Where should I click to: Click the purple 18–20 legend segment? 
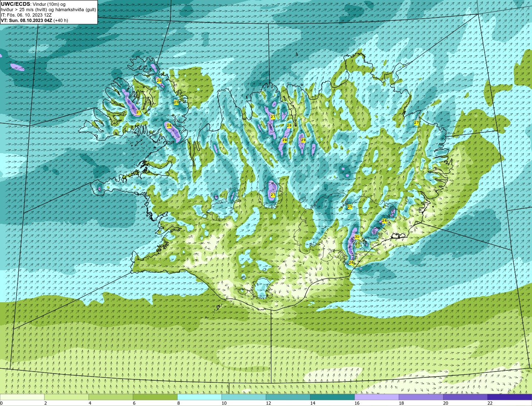tap(421, 397)
